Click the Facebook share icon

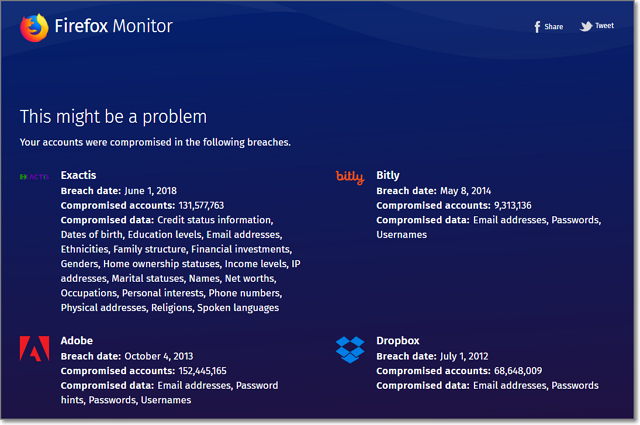[537, 27]
